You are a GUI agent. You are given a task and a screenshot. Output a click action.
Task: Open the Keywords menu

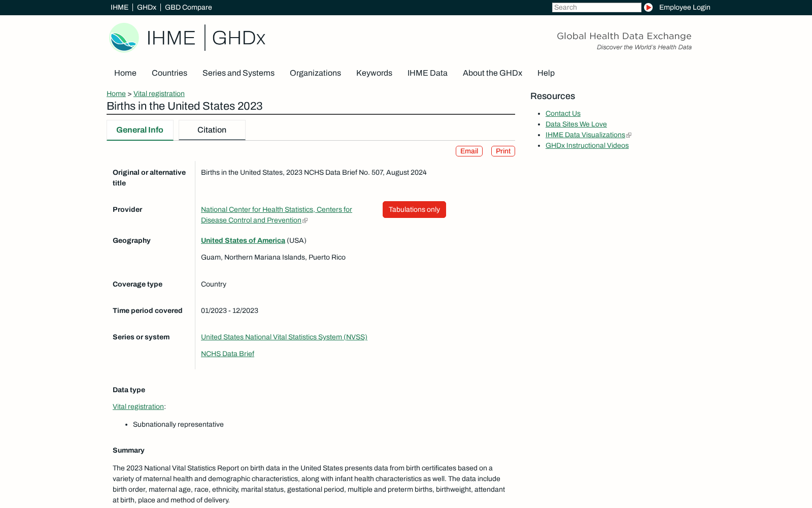[x=374, y=73]
